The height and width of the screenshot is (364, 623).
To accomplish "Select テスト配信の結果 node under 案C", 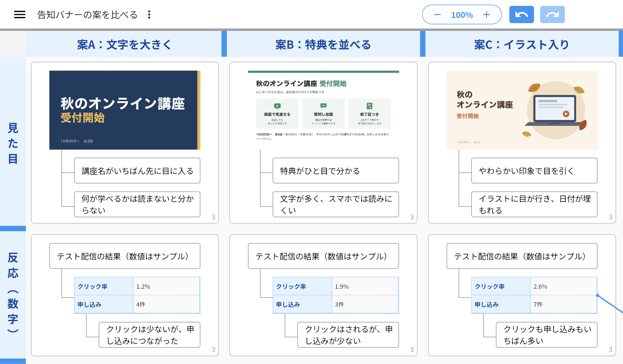I will [522, 256].
